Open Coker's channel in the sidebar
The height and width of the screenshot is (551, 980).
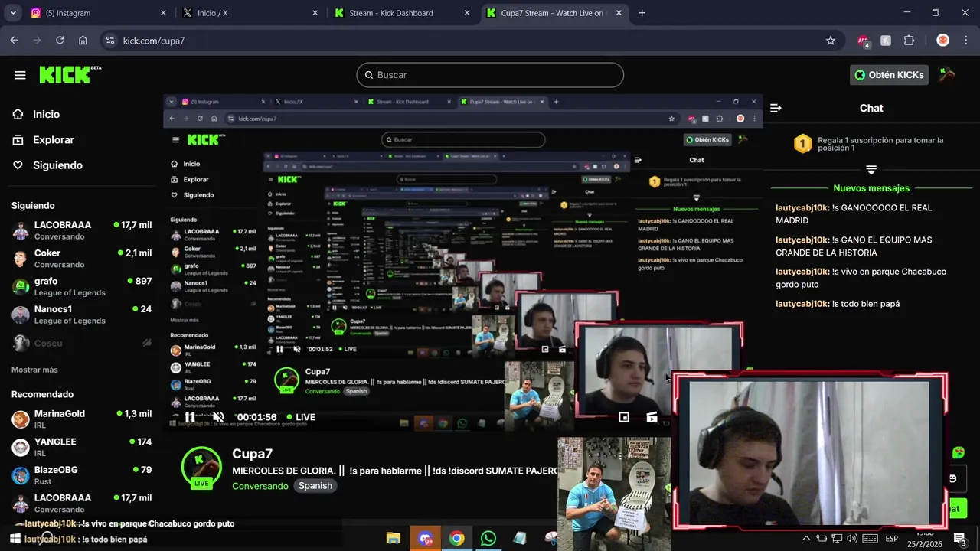(81, 259)
